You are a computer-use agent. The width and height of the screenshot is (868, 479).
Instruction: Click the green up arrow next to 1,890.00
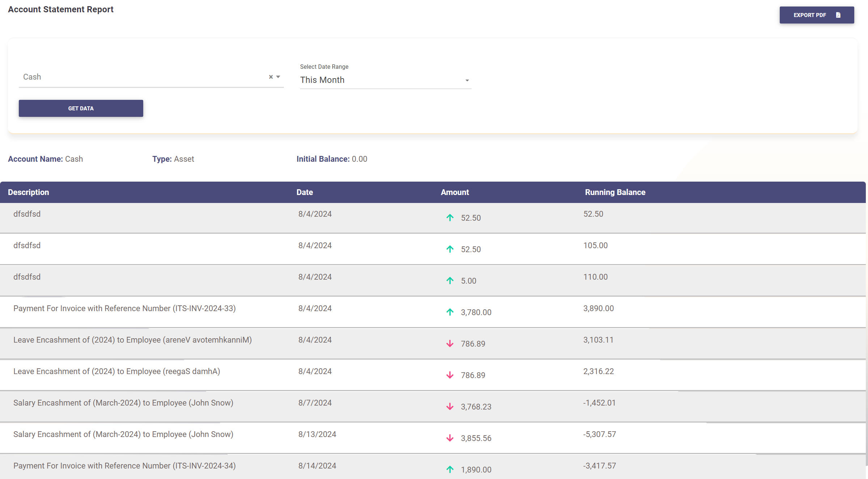[x=450, y=469]
